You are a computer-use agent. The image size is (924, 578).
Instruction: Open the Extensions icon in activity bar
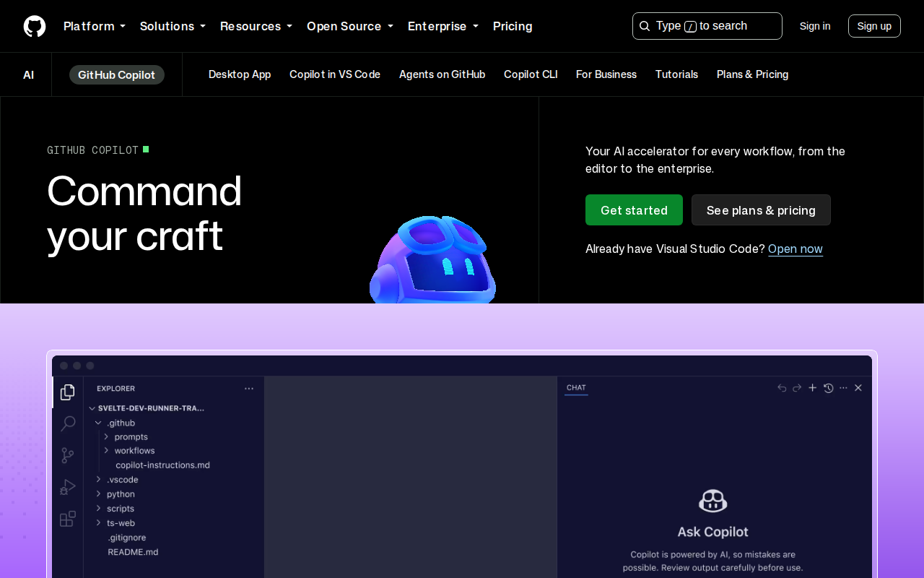tap(68, 519)
